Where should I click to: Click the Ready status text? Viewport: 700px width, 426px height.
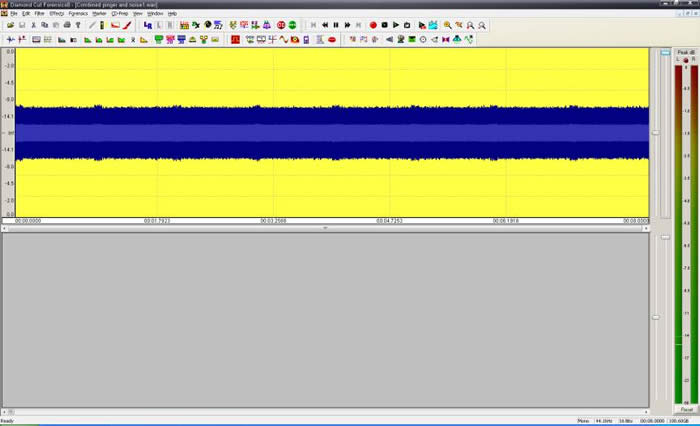pos(7,421)
